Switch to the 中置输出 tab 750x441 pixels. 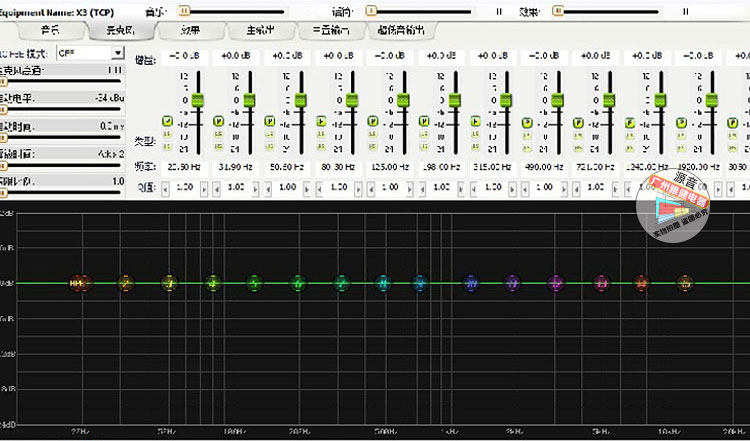[331, 31]
